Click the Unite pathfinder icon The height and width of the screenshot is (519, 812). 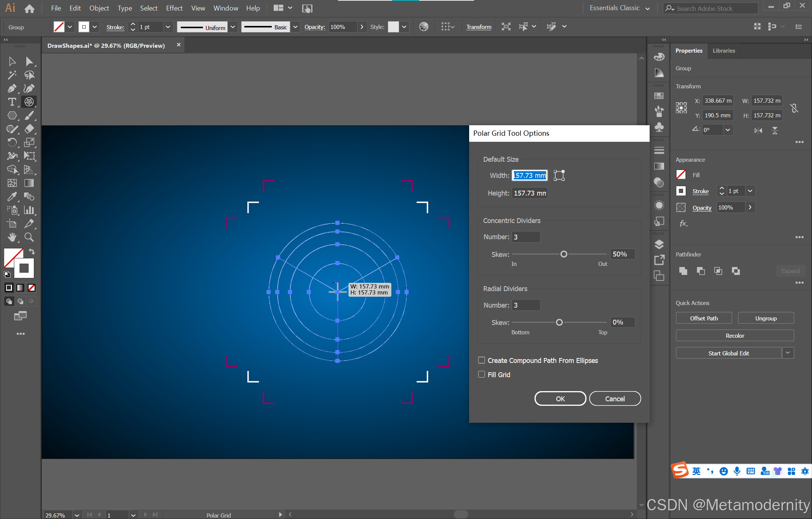click(x=683, y=271)
